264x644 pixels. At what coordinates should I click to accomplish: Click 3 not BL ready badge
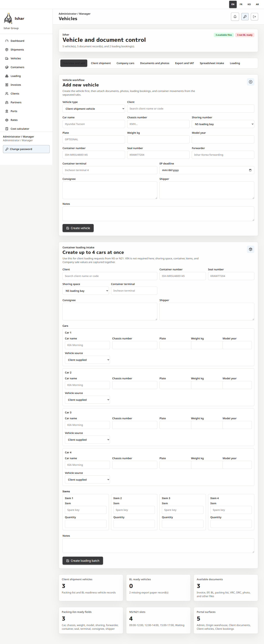(245, 35)
